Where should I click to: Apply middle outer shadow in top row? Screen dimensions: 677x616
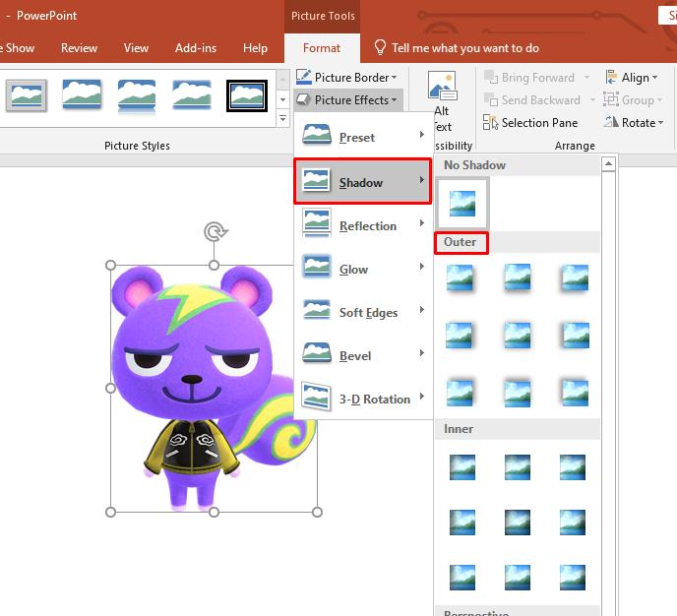(x=518, y=278)
